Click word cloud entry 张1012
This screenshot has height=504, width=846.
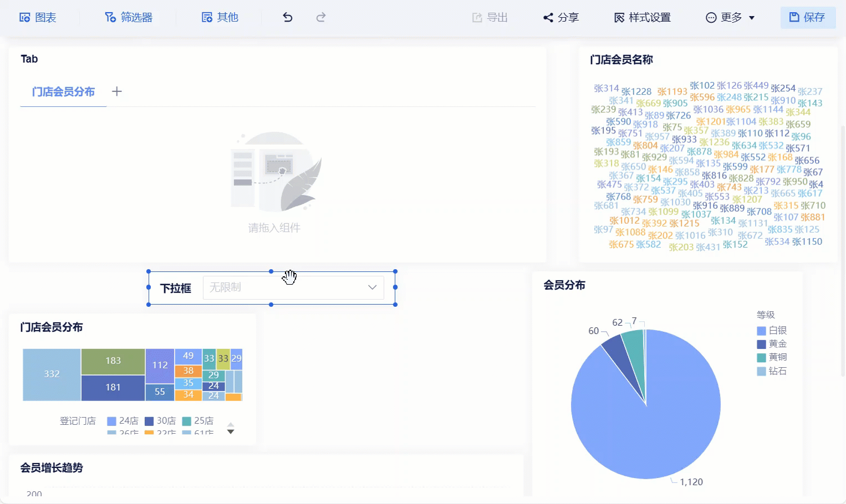tap(624, 220)
